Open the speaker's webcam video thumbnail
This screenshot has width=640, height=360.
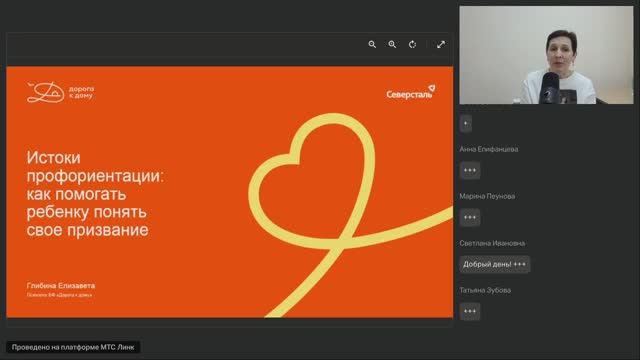click(547, 55)
